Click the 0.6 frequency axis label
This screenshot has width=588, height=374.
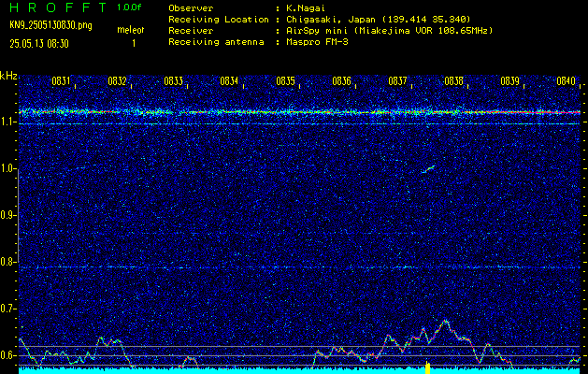[x=8, y=355]
